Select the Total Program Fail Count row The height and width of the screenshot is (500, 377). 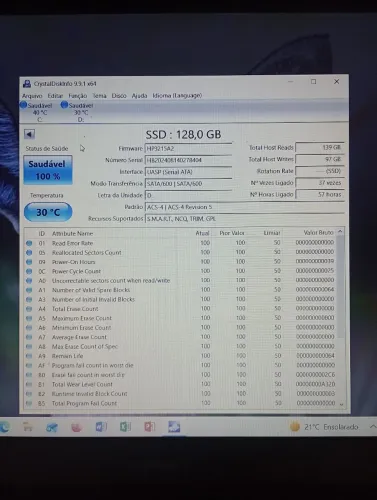point(180,403)
